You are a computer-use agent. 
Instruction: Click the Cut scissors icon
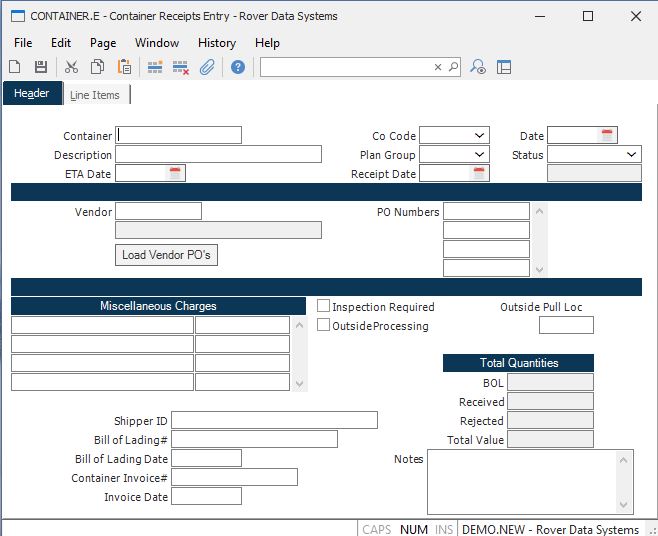coord(71,67)
